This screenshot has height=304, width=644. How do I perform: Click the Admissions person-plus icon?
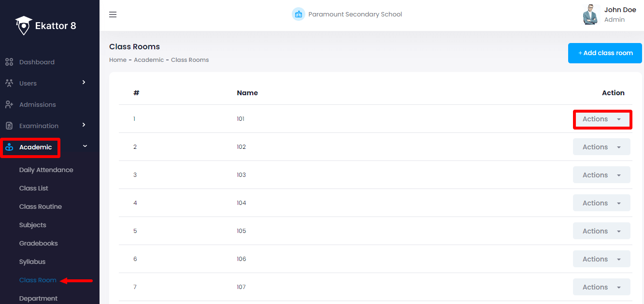click(9, 104)
